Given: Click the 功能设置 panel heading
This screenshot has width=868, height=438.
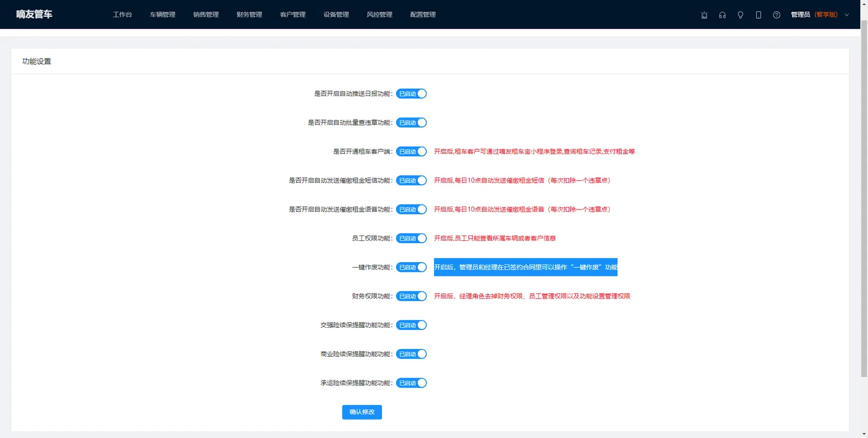Looking at the screenshot, I should coord(36,61).
